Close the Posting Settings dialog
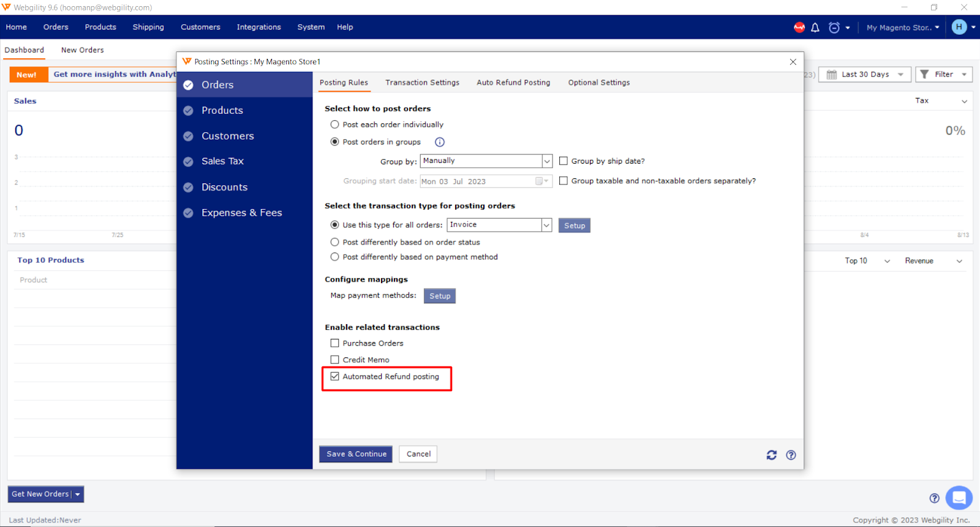This screenshot has width=980, height=527. (793, 62)
